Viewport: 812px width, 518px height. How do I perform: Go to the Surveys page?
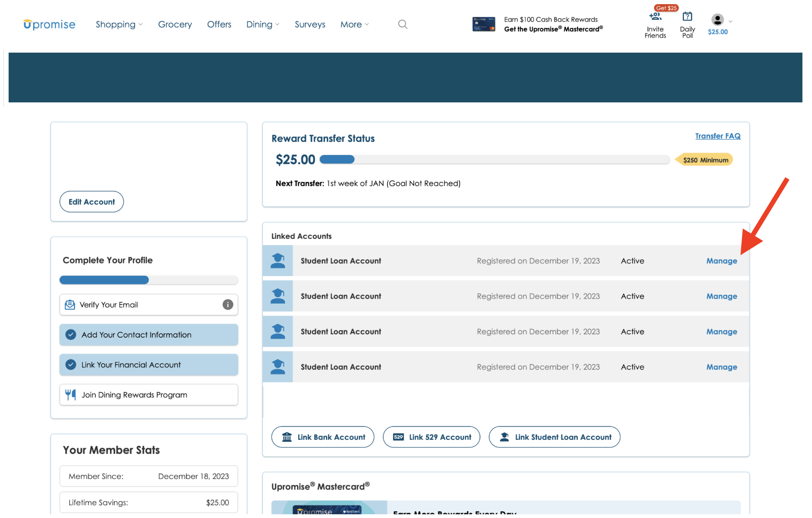[x=310, y=24]
